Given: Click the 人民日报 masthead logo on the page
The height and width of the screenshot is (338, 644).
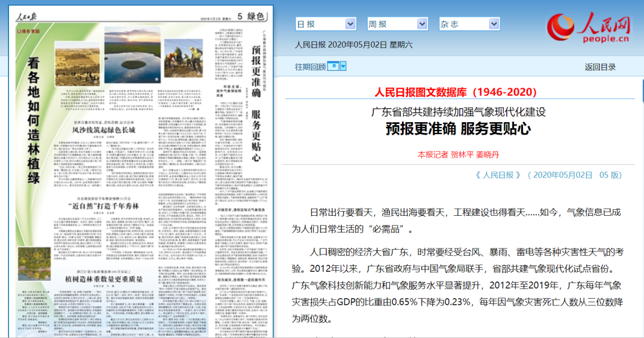Looking at the screenshot, I should [26, 17].
